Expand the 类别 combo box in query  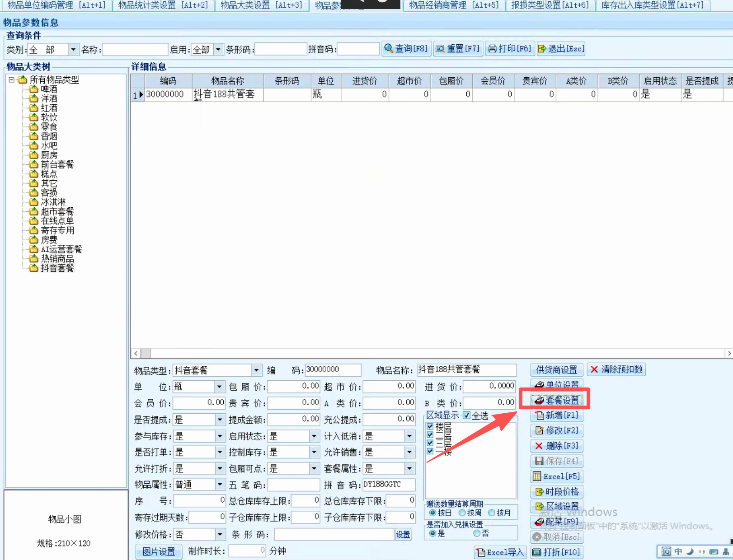coord(73,49)
